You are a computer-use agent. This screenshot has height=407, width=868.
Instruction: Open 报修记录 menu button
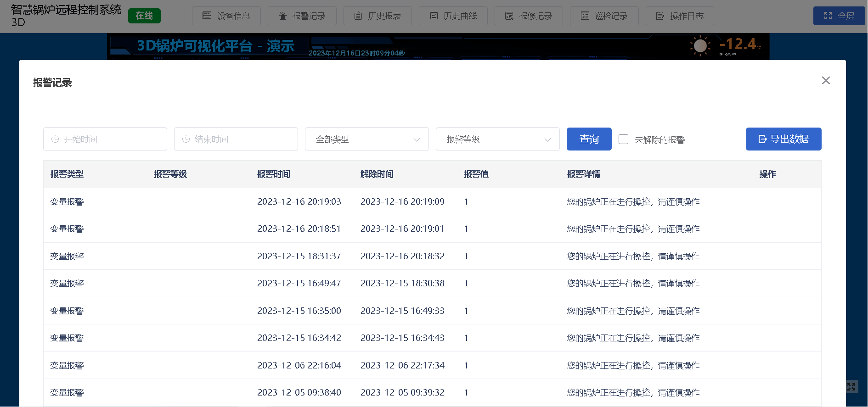529,16
